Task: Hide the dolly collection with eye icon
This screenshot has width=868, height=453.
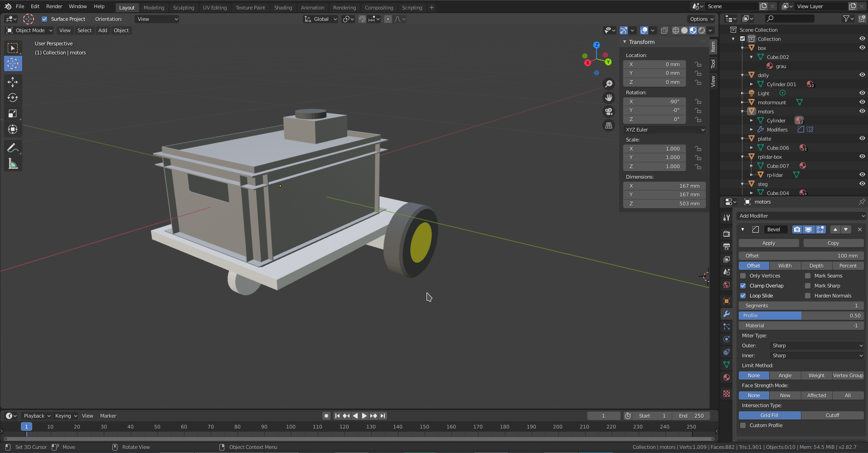Action: tap(862, 75)
